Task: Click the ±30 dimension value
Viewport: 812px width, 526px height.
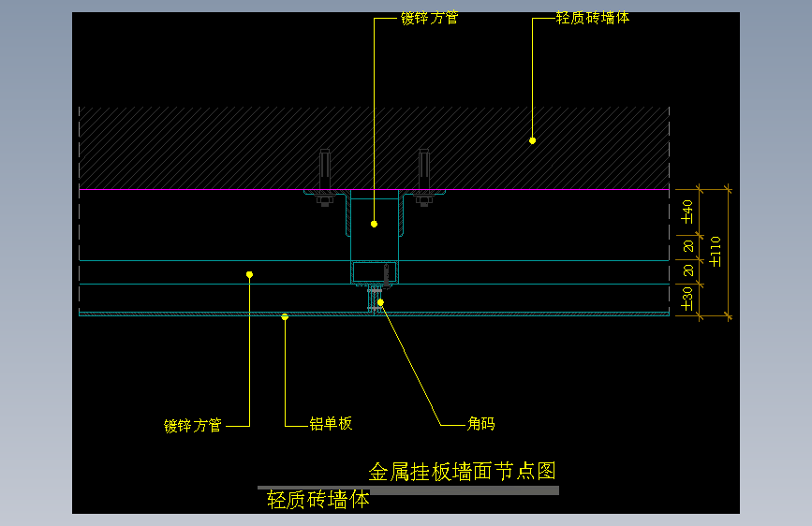Action: pyautogui.click(x=687, y=299)
